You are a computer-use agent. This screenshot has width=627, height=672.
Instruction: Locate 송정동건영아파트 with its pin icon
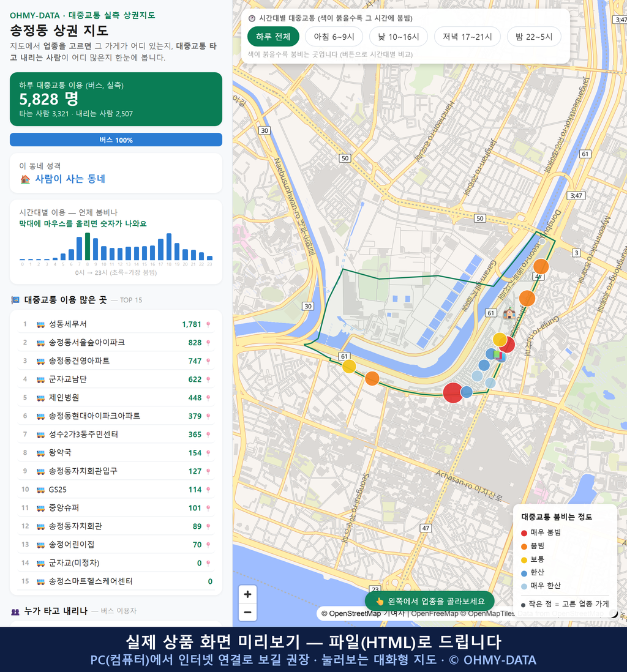tap(208, 361)
